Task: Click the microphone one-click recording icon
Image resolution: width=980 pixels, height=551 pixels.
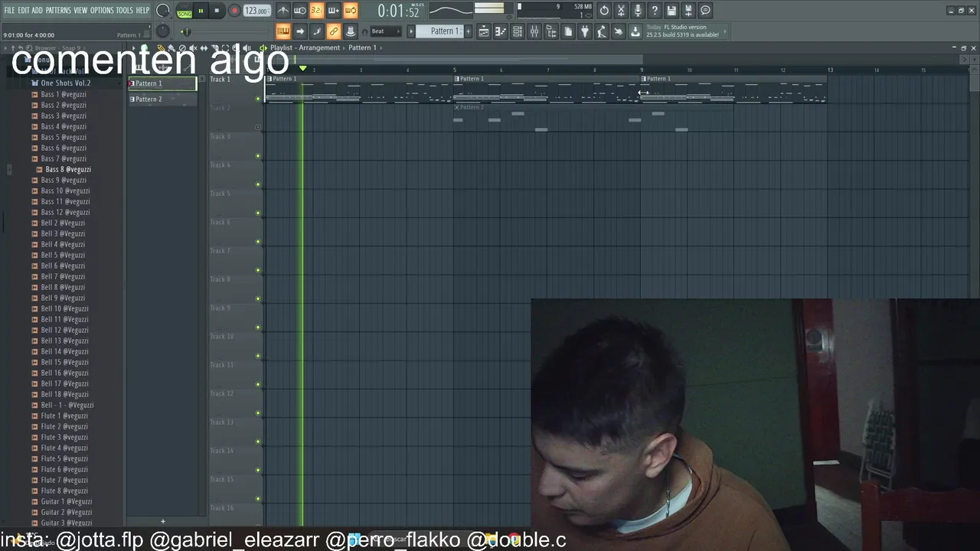Action: (x=638, y=11)
